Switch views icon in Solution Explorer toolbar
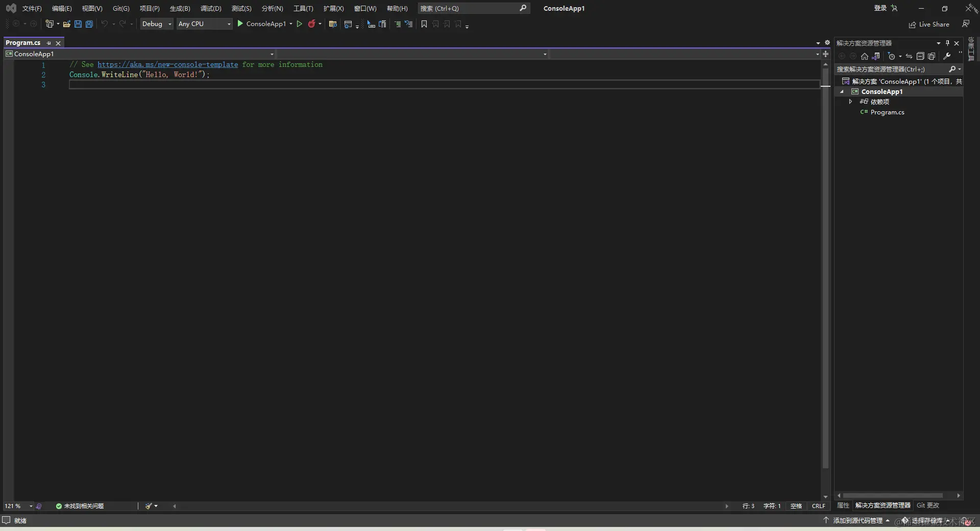This screenshot has height=531, width=980. pos(876,56)
